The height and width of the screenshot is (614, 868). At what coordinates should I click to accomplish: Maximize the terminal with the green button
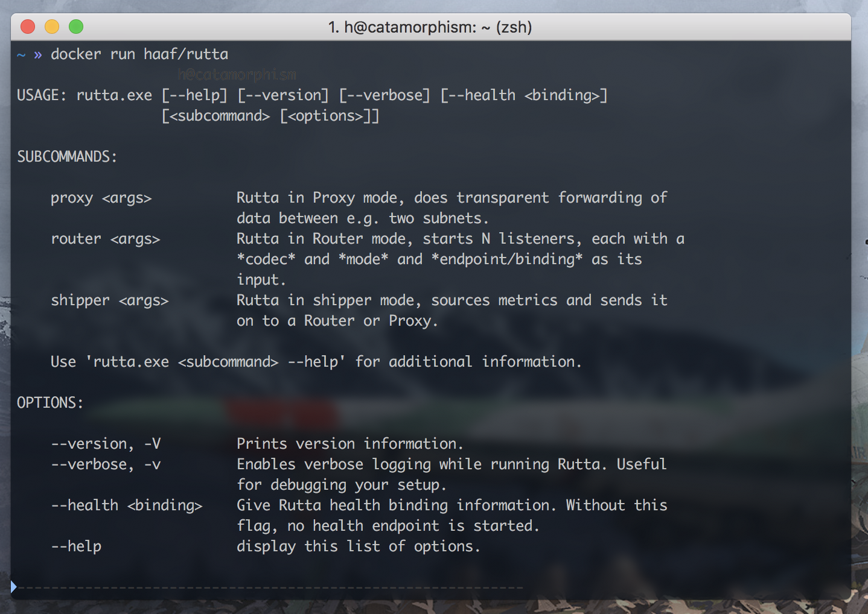(76, 27)
